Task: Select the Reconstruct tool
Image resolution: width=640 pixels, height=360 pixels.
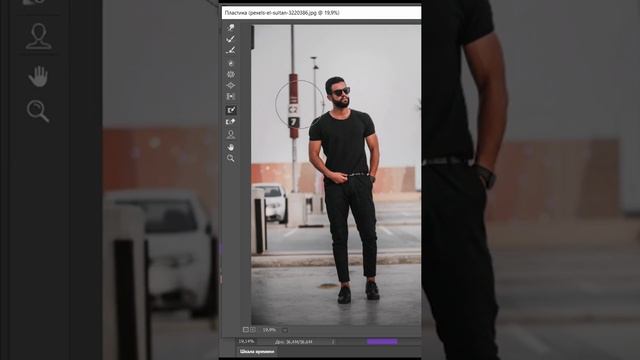Action: tap(231, 39)
